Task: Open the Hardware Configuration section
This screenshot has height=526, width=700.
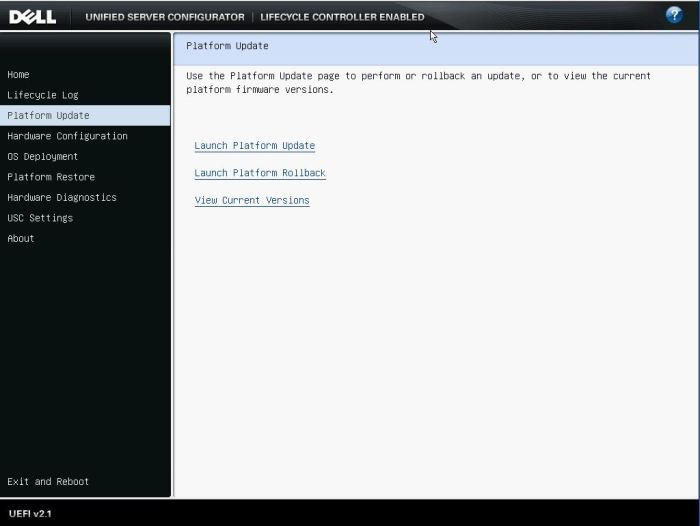Action: coord(67,136)
